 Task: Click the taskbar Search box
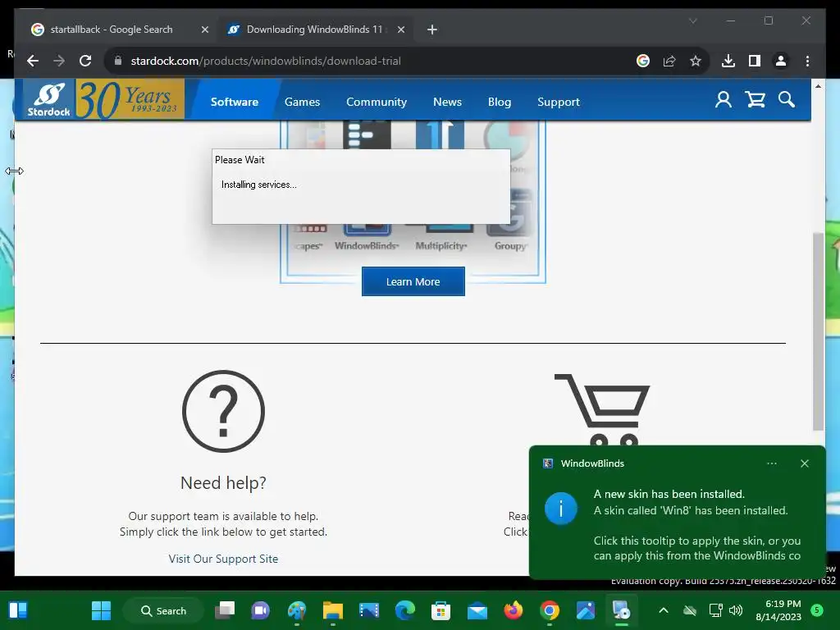(163, 610)
